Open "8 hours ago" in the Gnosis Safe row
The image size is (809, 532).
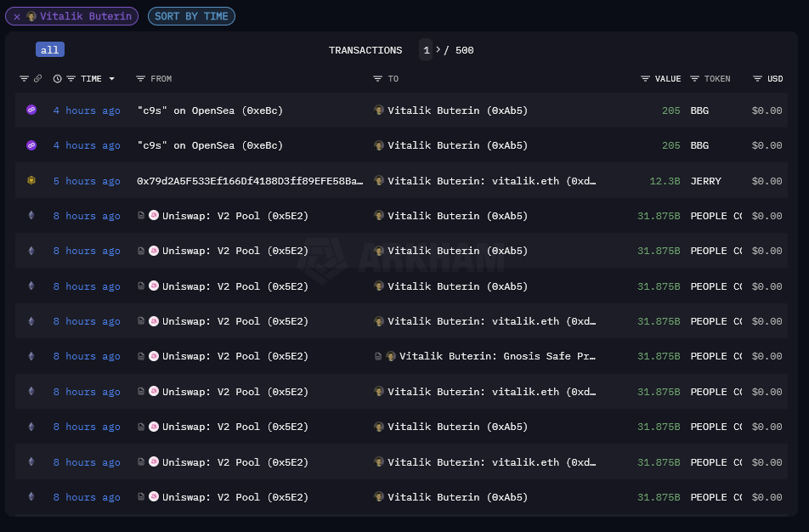87,356
